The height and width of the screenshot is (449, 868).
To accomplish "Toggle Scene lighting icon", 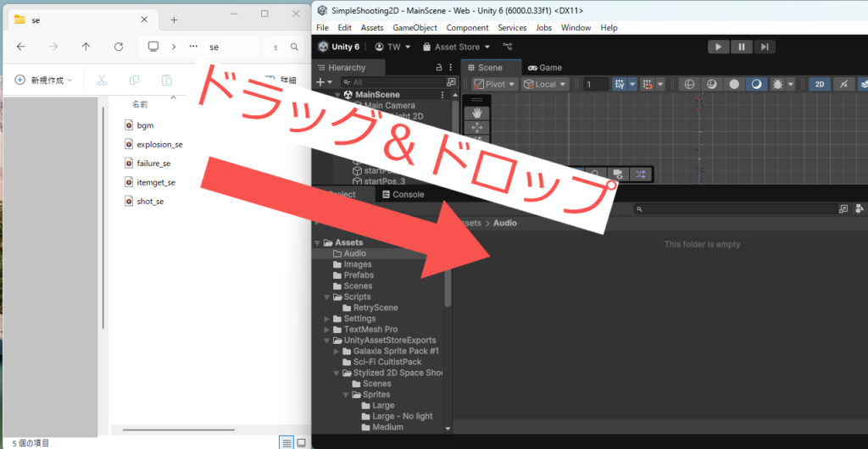I will pyautogui.click(x=843, y=84).
